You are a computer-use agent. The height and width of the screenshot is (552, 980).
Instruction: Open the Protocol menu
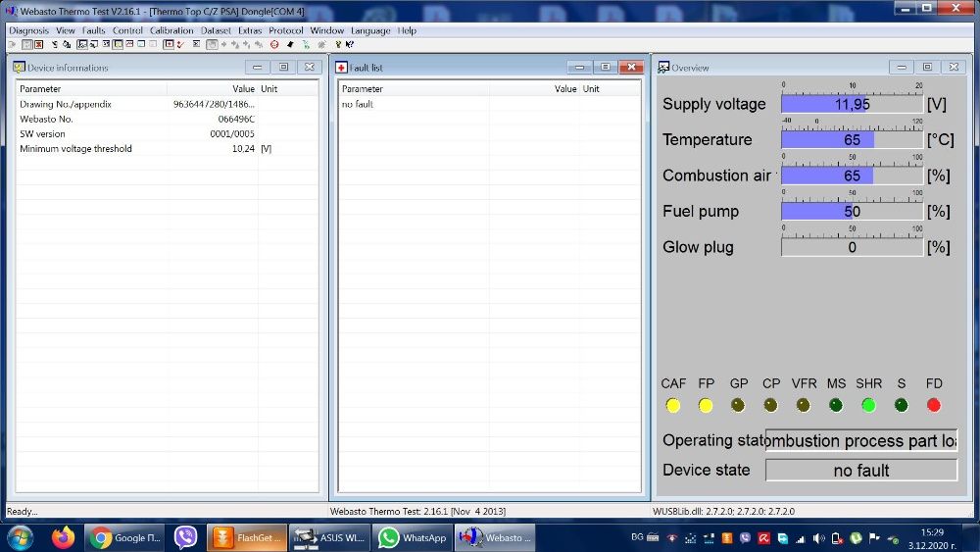[x=285, y=30]
